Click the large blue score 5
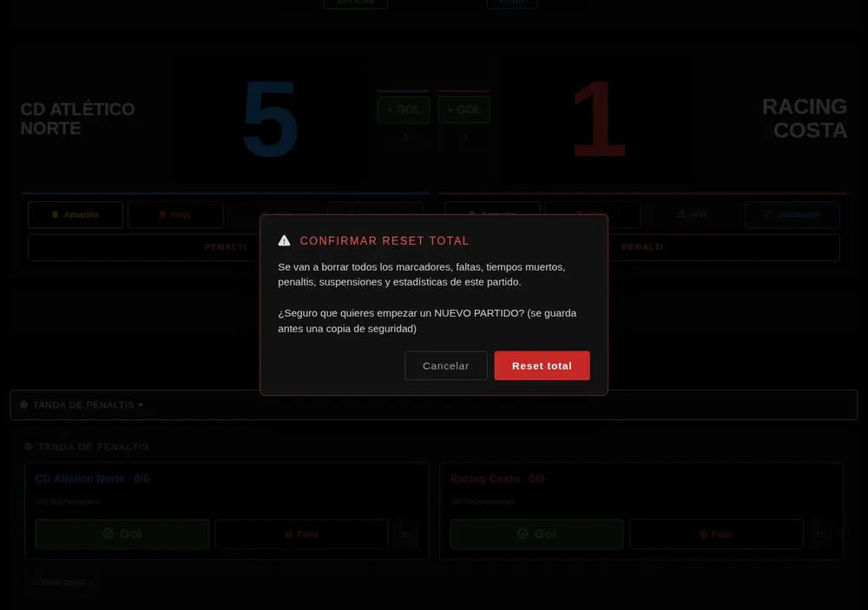Screen dimensions: 868x610 tap(270, 119)
